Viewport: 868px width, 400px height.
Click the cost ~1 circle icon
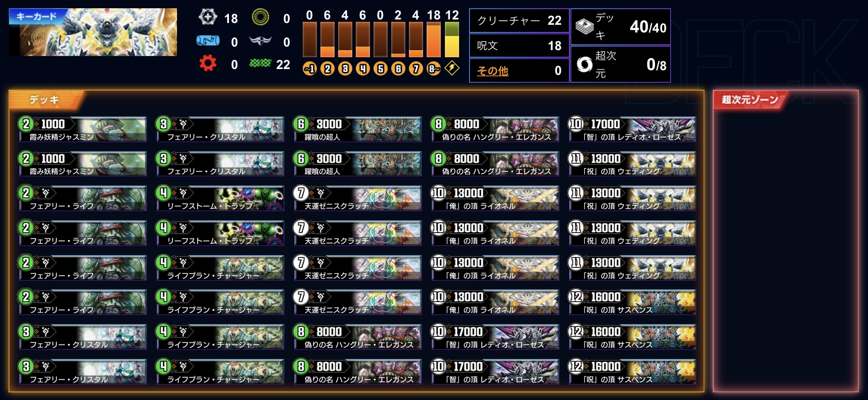coord(310,68)
